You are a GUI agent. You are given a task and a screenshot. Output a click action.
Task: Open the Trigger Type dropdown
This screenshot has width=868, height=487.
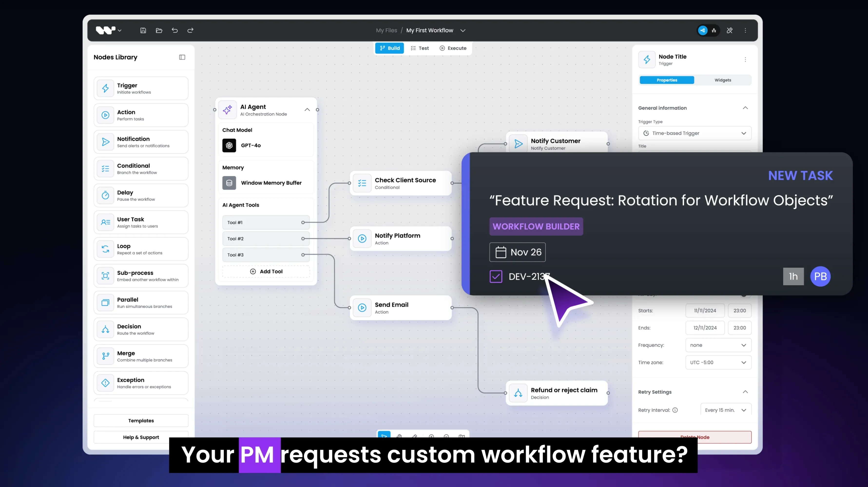coord(694,133)
